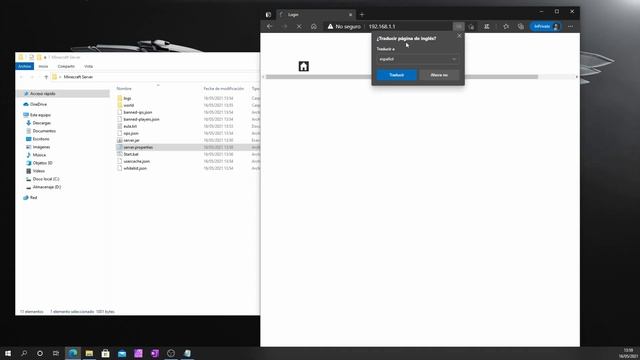Open the Mail app from the taskbar
This screenshot has width=640, height=360.
pyautogui.click(x=122, y=353)
